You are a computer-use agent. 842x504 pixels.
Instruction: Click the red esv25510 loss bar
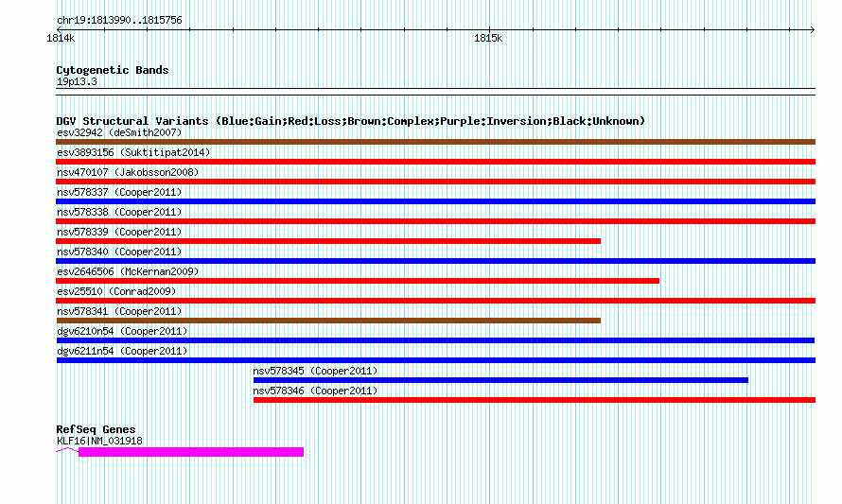pos(435,301)
